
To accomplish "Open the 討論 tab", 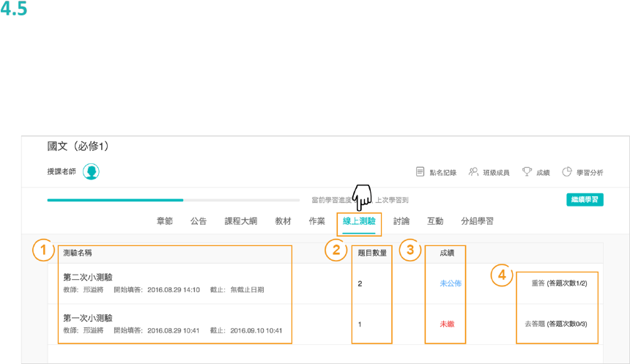I will pyautogui.click(x=401, y=221).
